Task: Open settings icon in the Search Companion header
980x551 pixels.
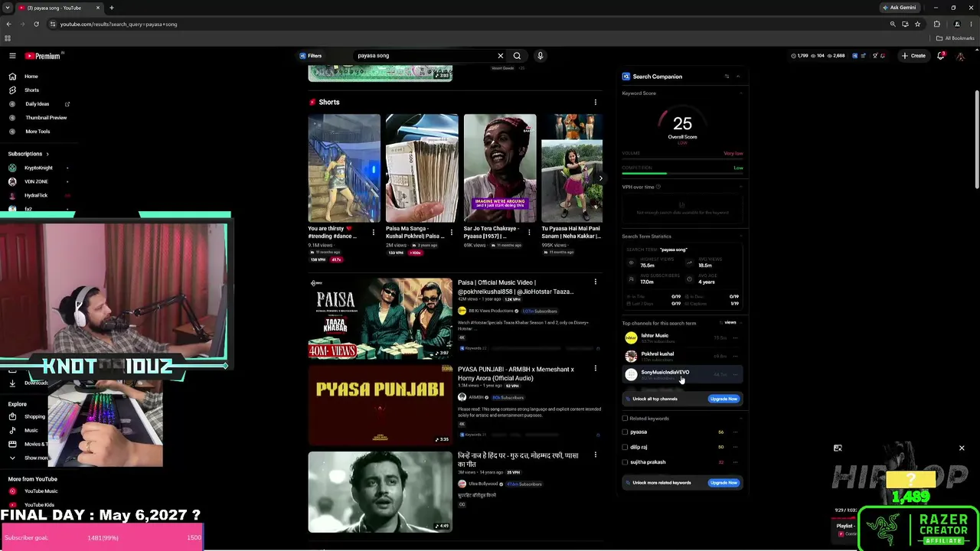Action: click(727, 77)
